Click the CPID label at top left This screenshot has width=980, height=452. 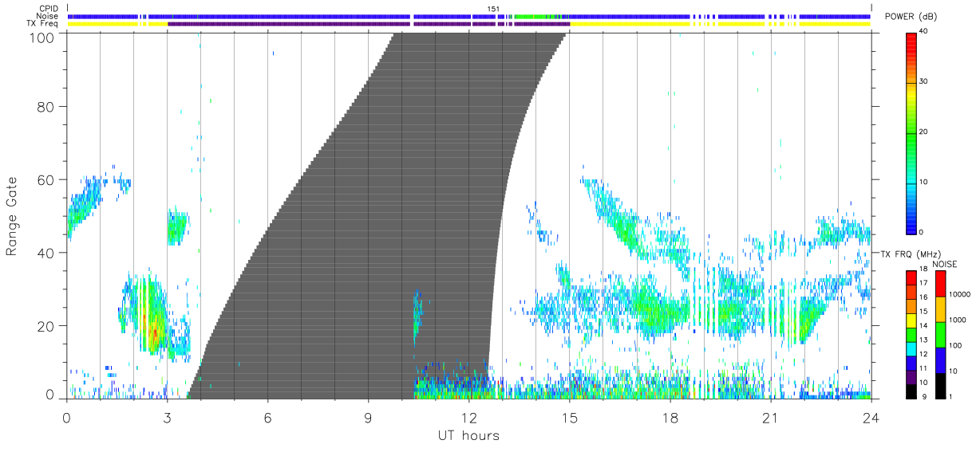(x=48, y=9)
